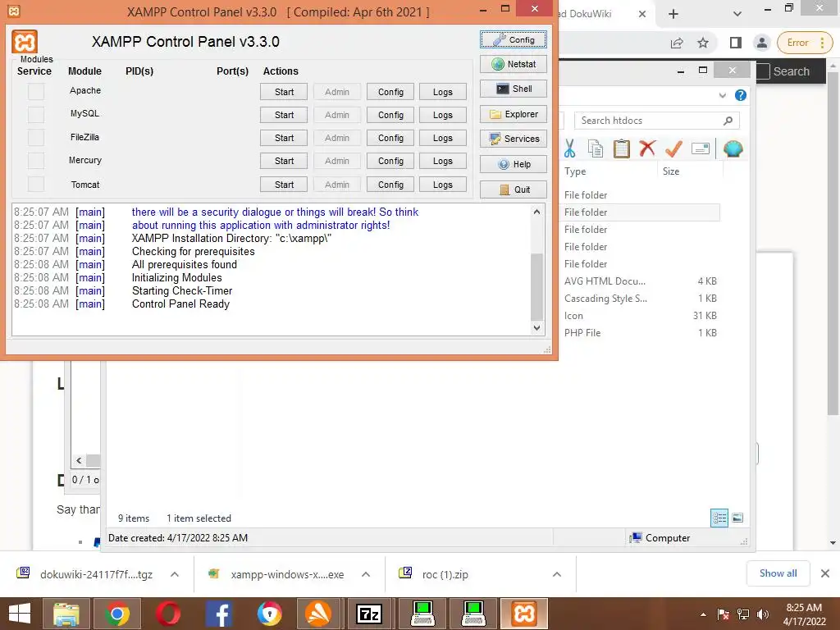Open File Explorer from the taskbar
This screenshot has width=840, height=630.
[x=66, y=614]
